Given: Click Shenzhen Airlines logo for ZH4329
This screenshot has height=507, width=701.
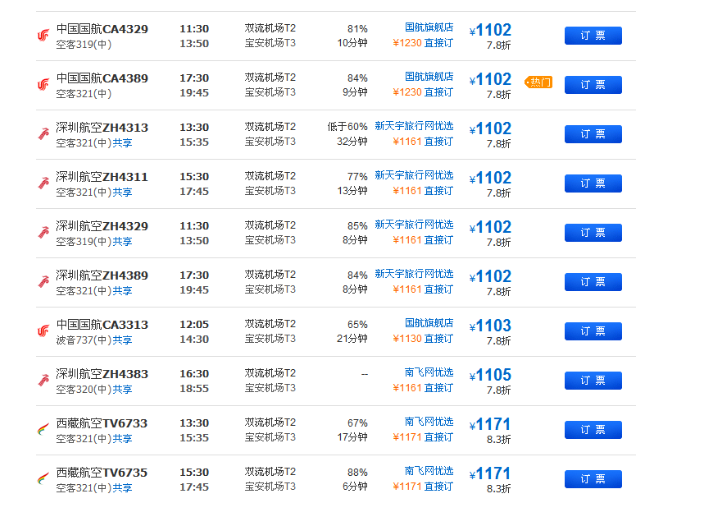Looking at the screenshot, I should pos(43,232).
